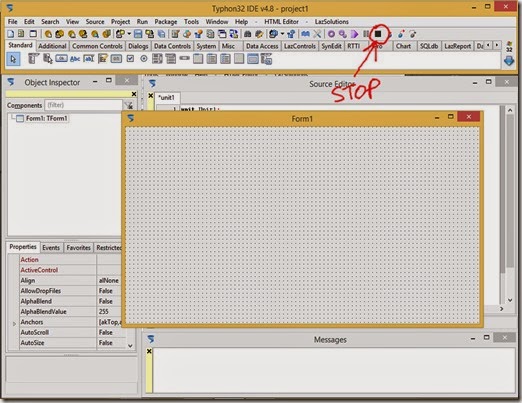522x403 pixels.
Task: Switch to Data Controls palette tab
Action: (172, 46)
